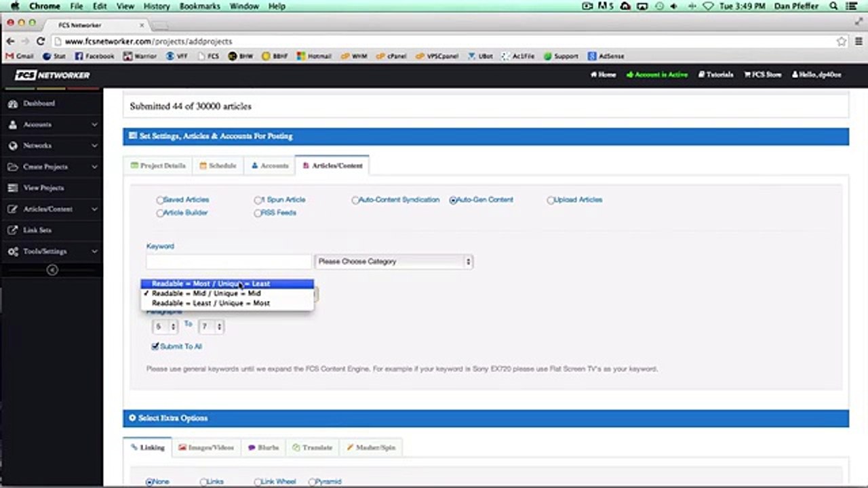
Task: Click the Wi-Fi icon in menu bar
Action: 709,6
